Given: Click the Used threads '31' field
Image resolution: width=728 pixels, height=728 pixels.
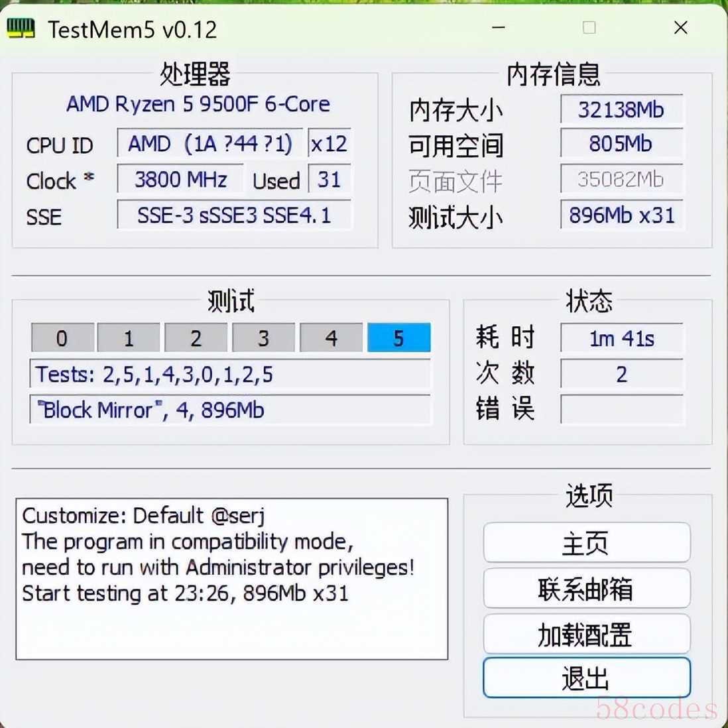Looking at the screenshot, I should coord(329,179).
